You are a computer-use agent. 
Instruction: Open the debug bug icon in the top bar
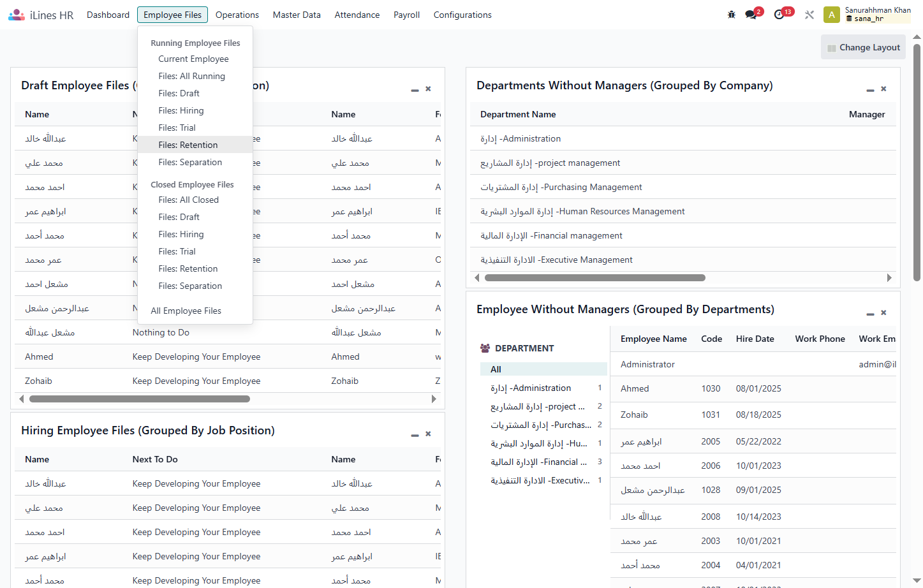point(732,15)
